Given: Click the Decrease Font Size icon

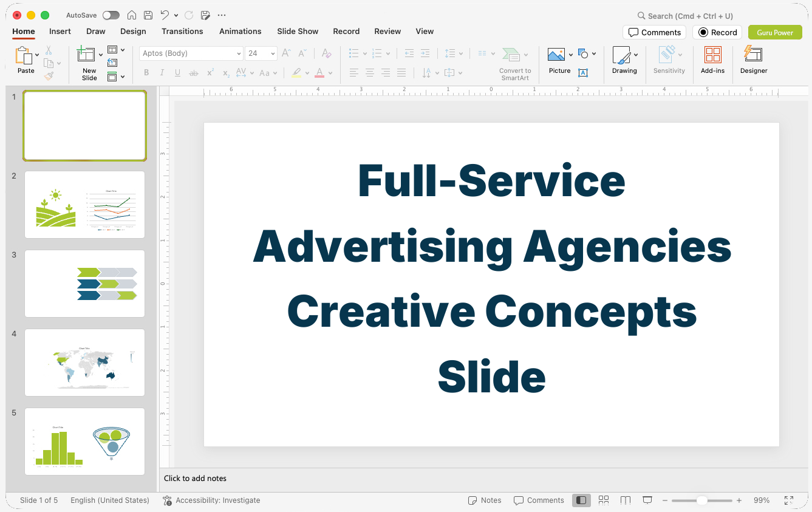Looking at the screenshot, I should pos(302,53).
